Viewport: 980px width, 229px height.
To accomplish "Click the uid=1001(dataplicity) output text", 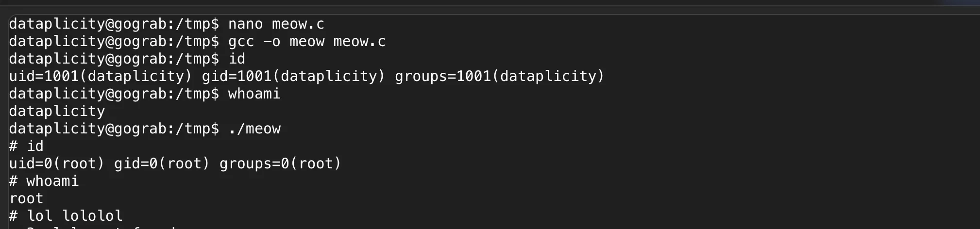I will (x=101, y=76).
